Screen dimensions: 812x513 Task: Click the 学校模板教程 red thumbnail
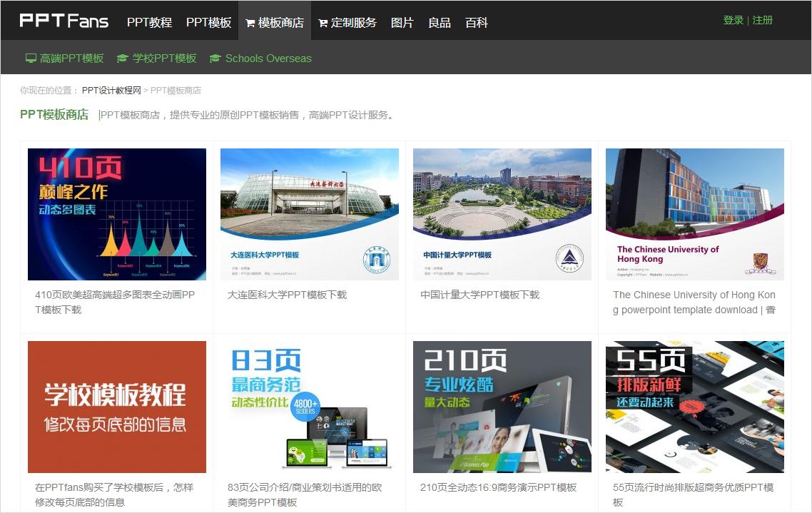coord(116,407)
